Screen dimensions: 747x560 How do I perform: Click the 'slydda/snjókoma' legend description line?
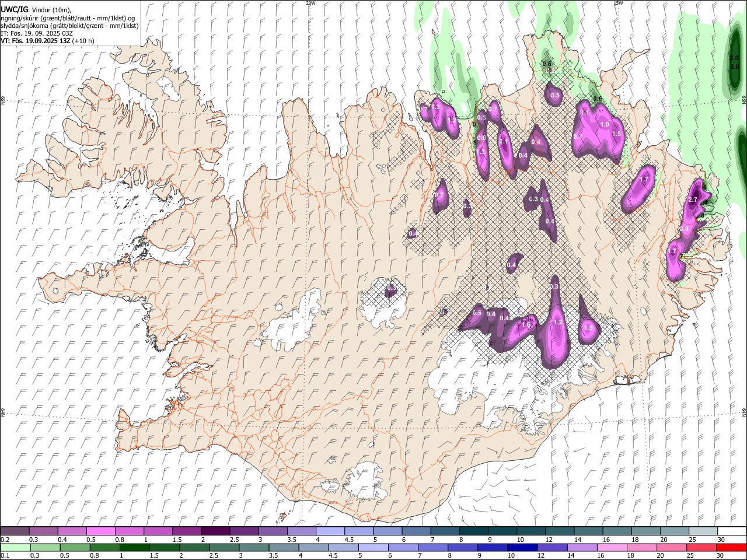[x=69, y=26]
